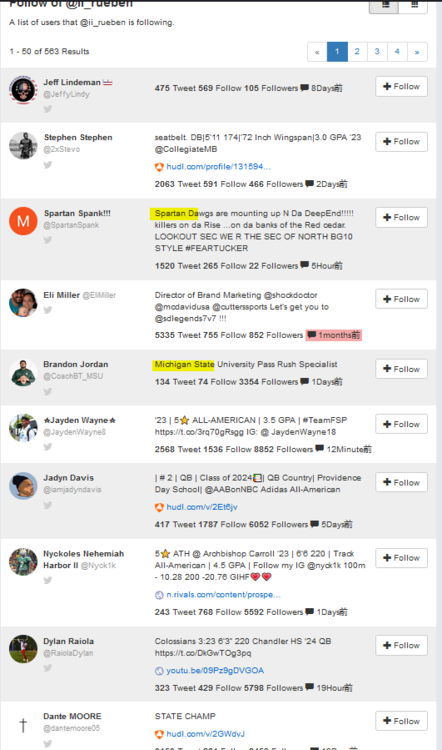Image resolution: width=442 pixels, height=750 pixels.
Task: Go to results page 4
Action: [397, 52]
